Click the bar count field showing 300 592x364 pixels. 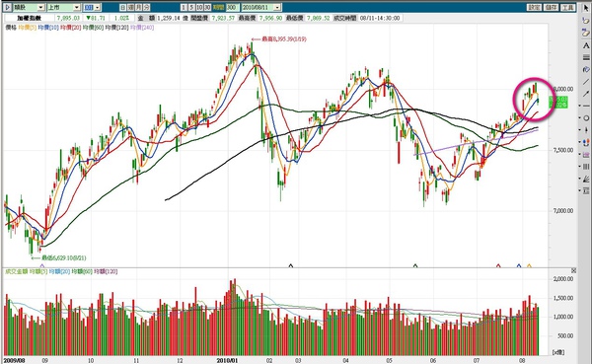point(232,7)
